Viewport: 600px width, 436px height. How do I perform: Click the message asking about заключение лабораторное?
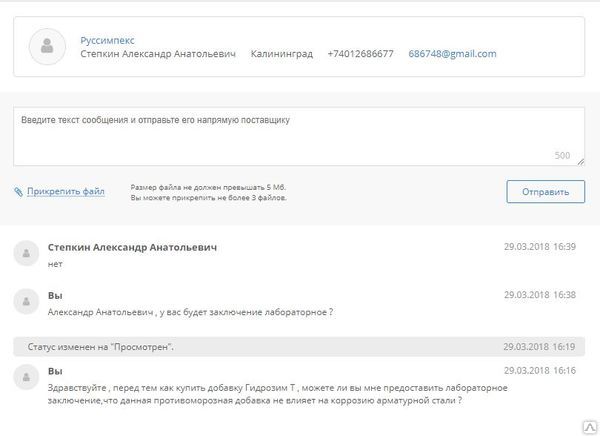pos(190,312)
